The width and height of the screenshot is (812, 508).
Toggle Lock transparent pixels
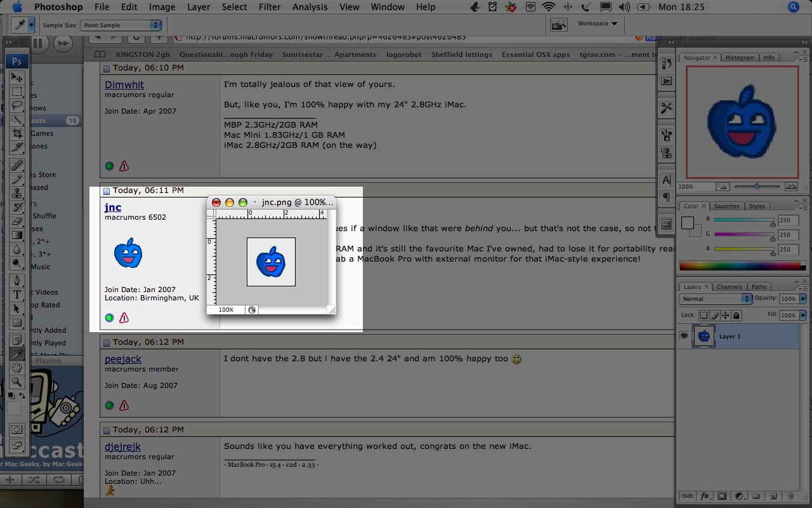(x=704, y=315)
